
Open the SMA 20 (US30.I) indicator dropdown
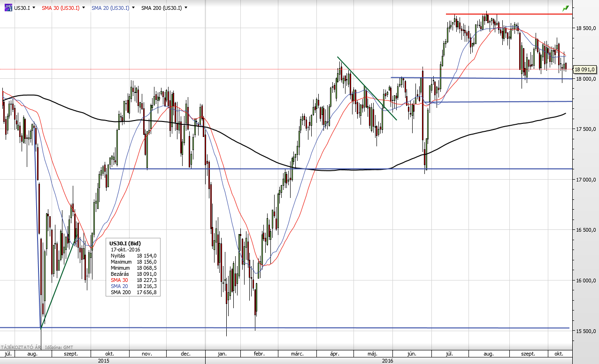pyautogui.click(x=134, y=8)
